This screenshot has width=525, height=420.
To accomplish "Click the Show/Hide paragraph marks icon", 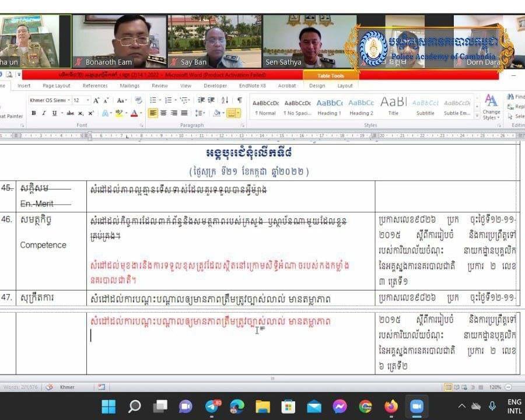I will (x=240, y=100).
